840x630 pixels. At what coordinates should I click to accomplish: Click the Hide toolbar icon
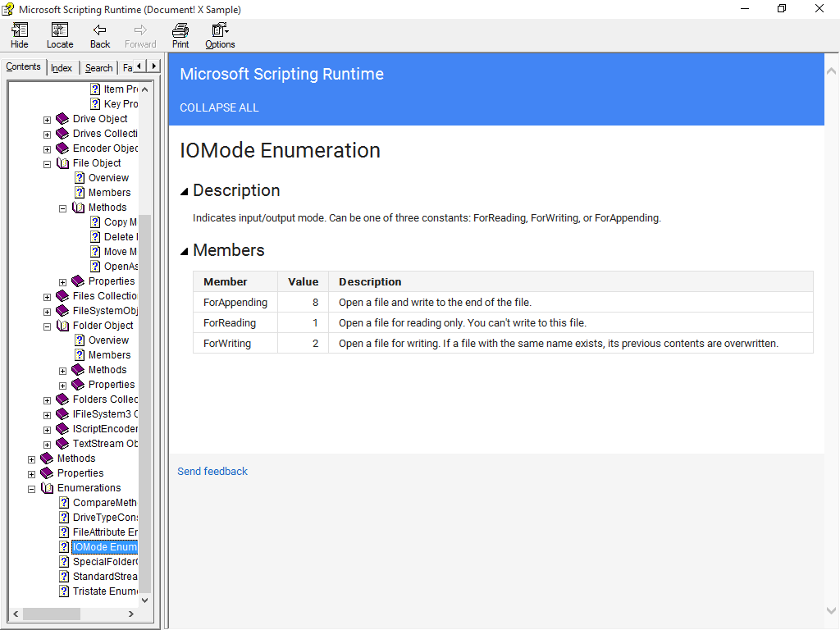[20, 30]
